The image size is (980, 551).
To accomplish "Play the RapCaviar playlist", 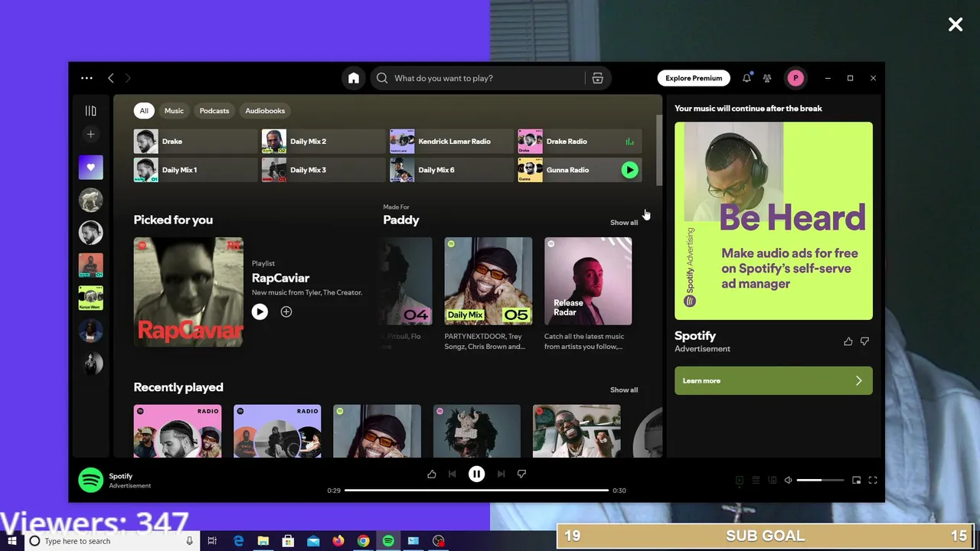I will (260, 311).
